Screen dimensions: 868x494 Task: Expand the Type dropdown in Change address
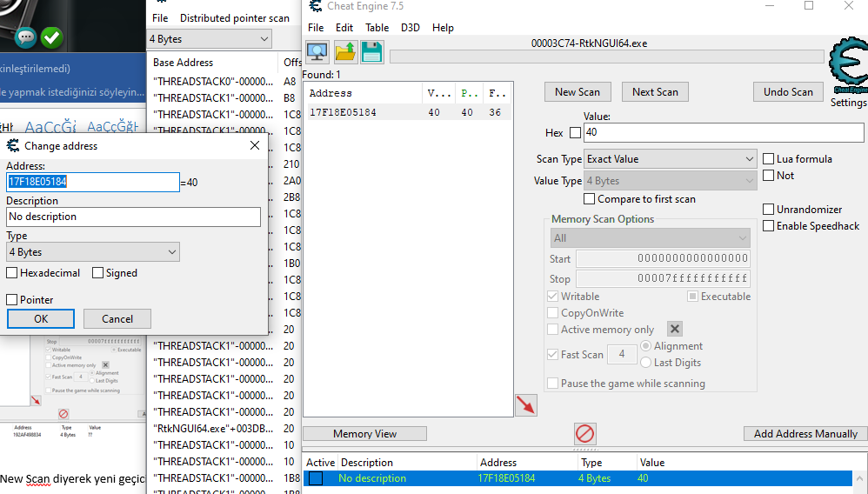pos(93,252)
